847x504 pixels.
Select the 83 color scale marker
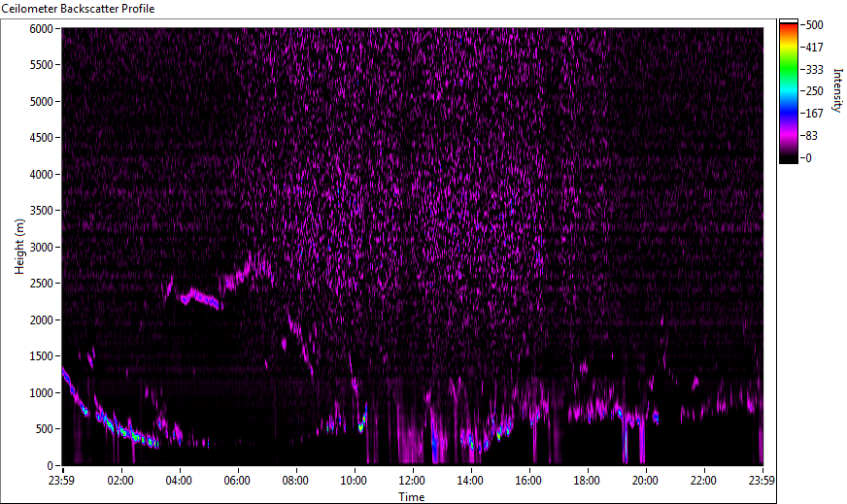(812, 136)
